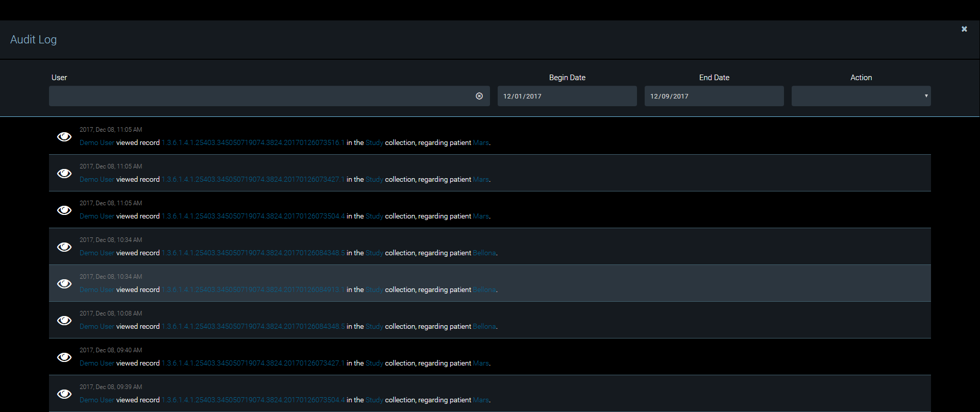
Task: Clear the User filter with the circled X
Action: 479,96
